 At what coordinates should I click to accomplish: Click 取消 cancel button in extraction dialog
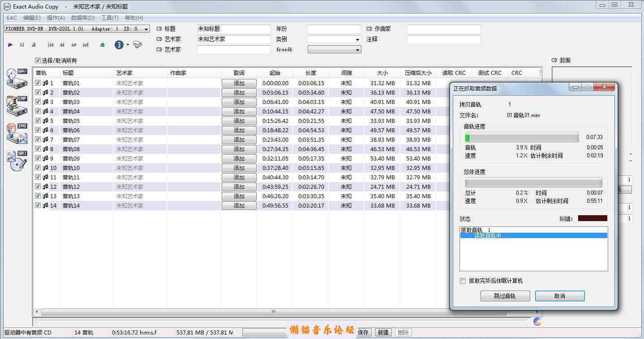pos(560,296)
